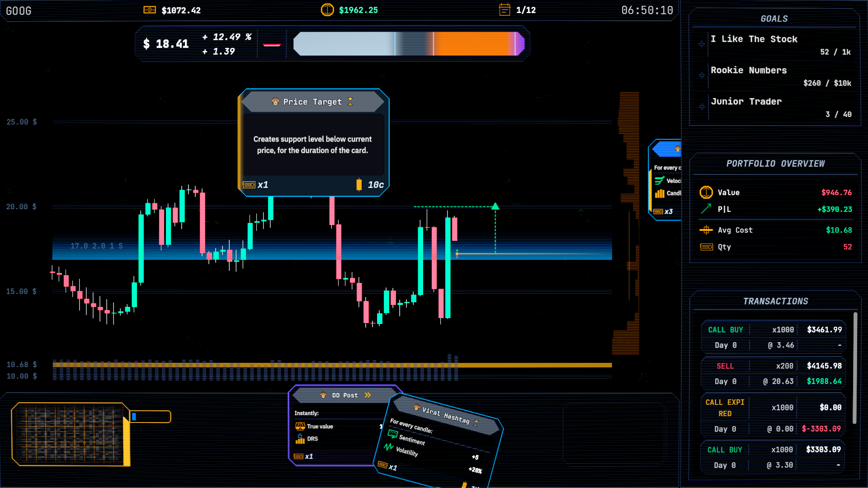Click the orange candle icon beside 10c
868x488 pixels.
tap(359, 185)
